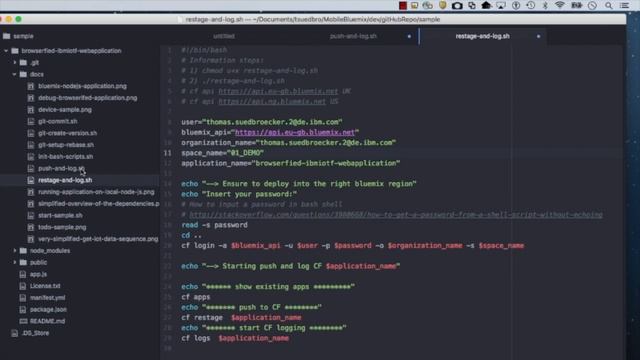
Task: Click the "cf restage $application_name" line
Action: [241, 318]
